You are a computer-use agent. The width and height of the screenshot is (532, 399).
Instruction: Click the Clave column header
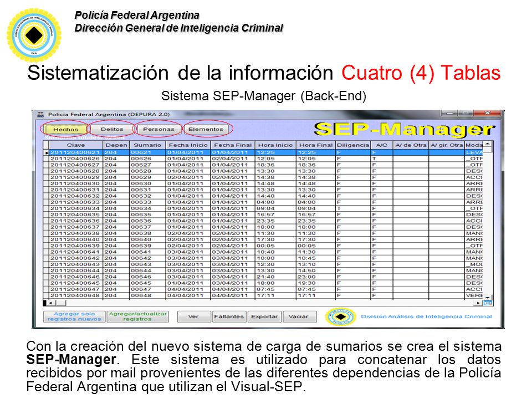(x=76, y=145)
